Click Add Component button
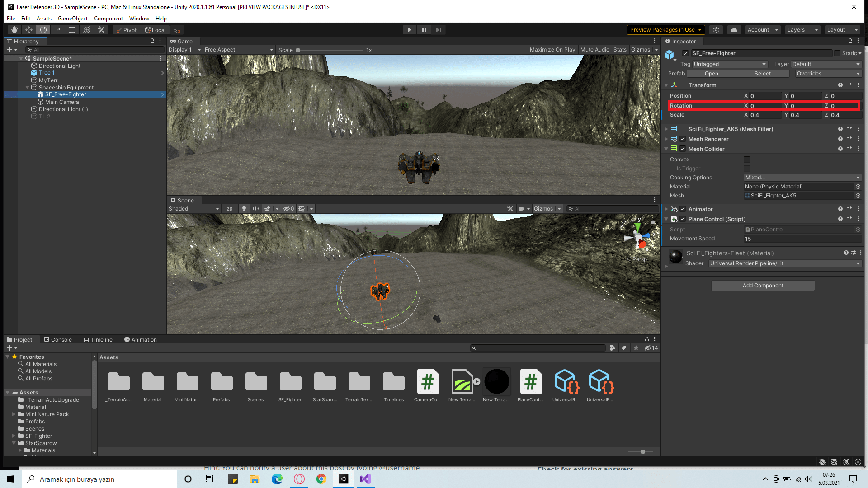868x488 pixels. point(763,286)
